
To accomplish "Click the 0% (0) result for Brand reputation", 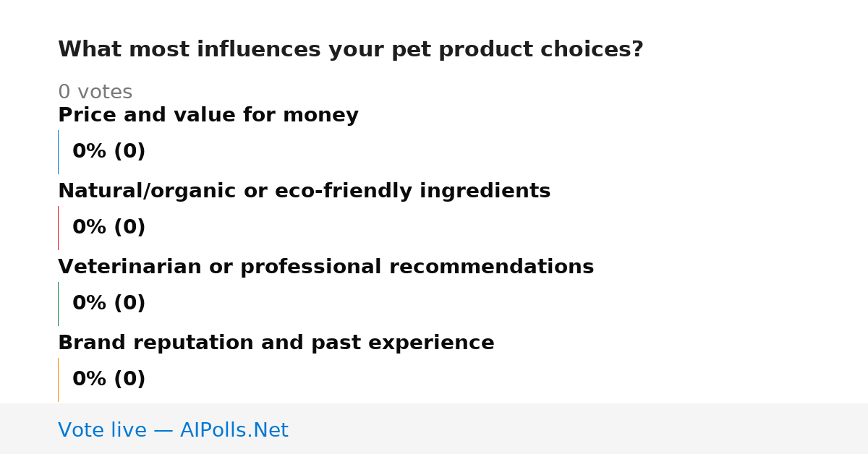I will click(109, 380).
